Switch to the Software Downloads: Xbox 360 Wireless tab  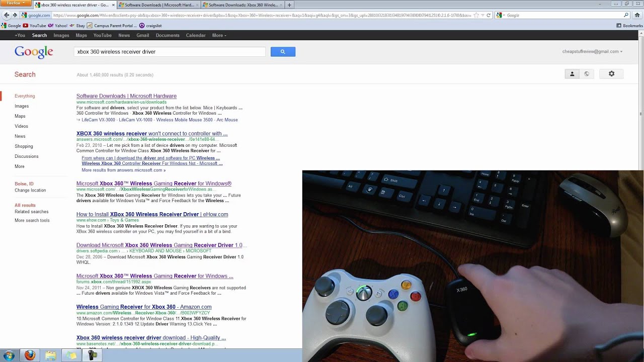coord(243,5)
